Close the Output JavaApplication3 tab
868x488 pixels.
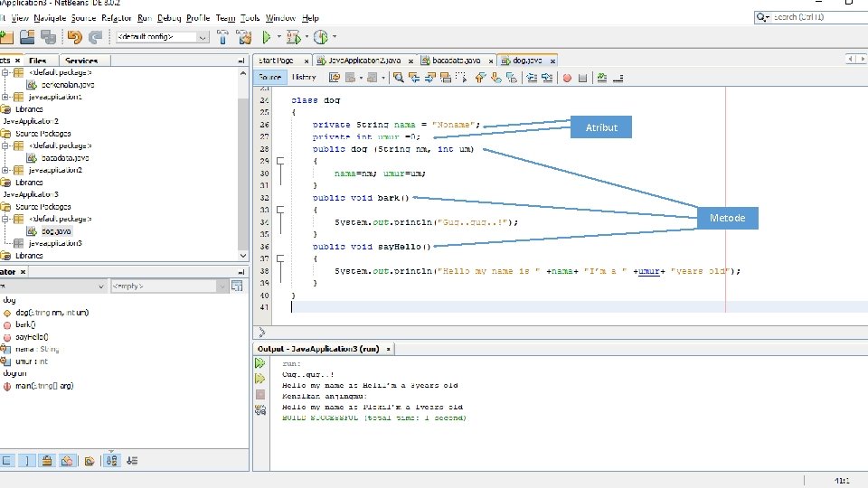click(388, 349)
